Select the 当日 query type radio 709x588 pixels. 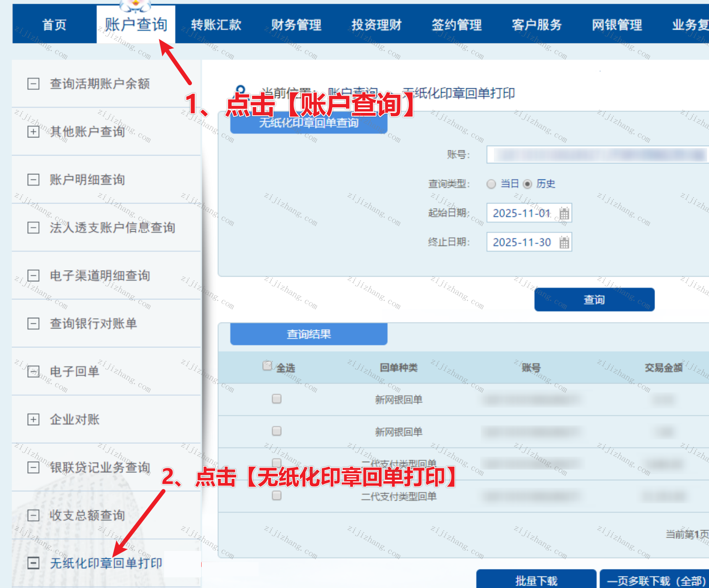491,184
